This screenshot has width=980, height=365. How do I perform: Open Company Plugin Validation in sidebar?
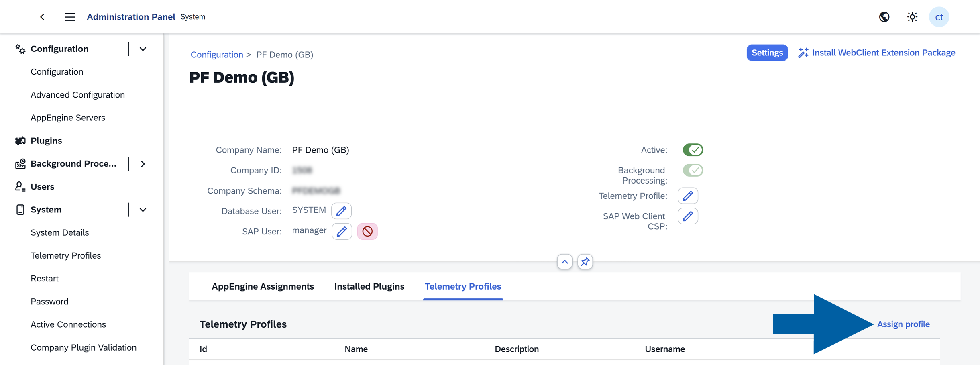84,347
